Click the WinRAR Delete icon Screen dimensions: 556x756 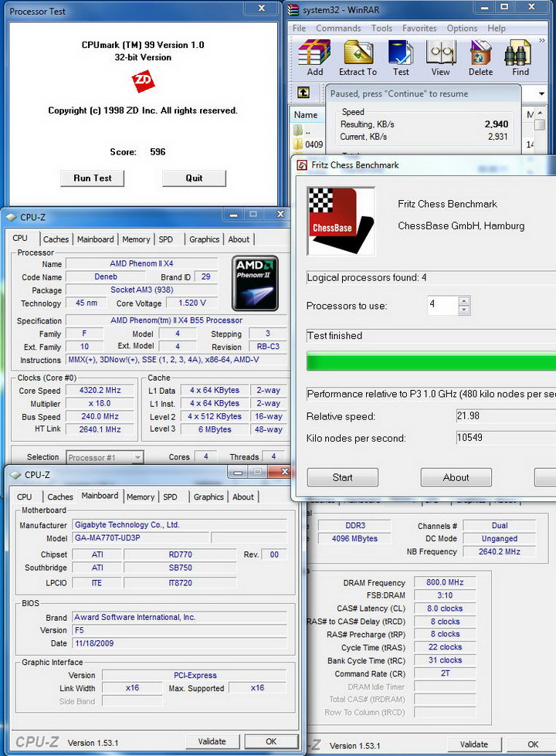click(480, 52)
